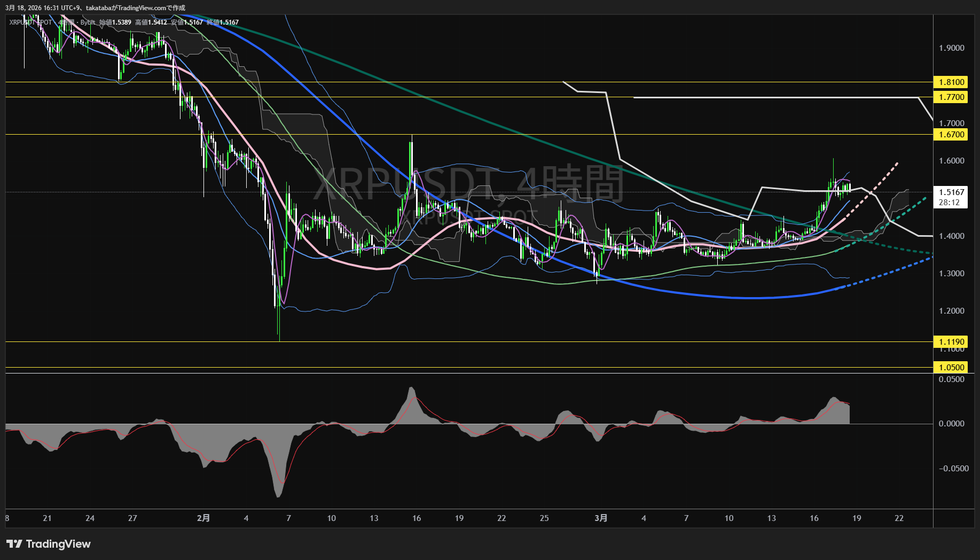Select the 1.7700 yellow price label
This screenshot has height=560, width=980.
coord(951,97)
